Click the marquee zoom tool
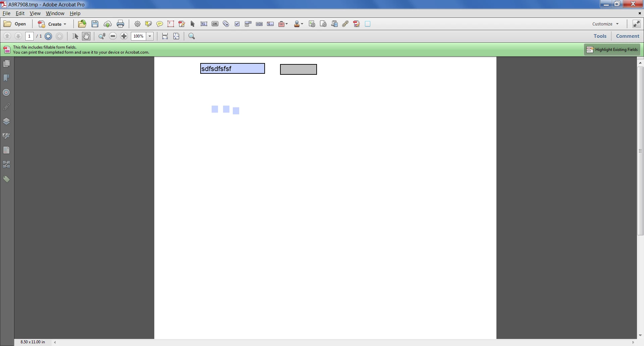The height and width of the screenshot is (346, 644). [x=102, y=36]
